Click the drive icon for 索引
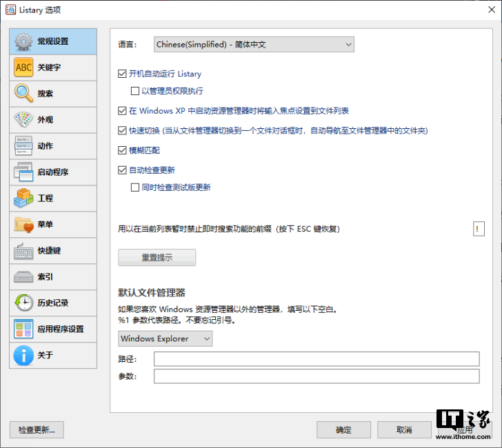Screen dimensions: 502x448 (23, 277)
